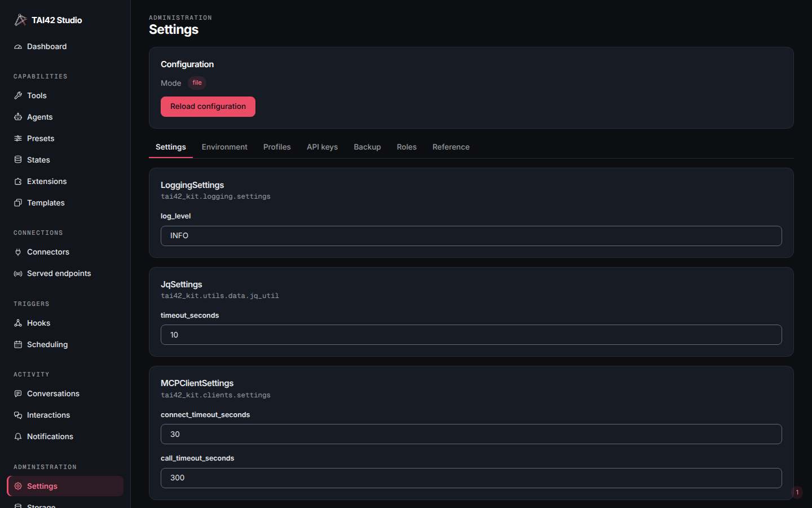Click the red notification badge showing 1
Viewport: 812px width, 508px height.
(797, 492)
